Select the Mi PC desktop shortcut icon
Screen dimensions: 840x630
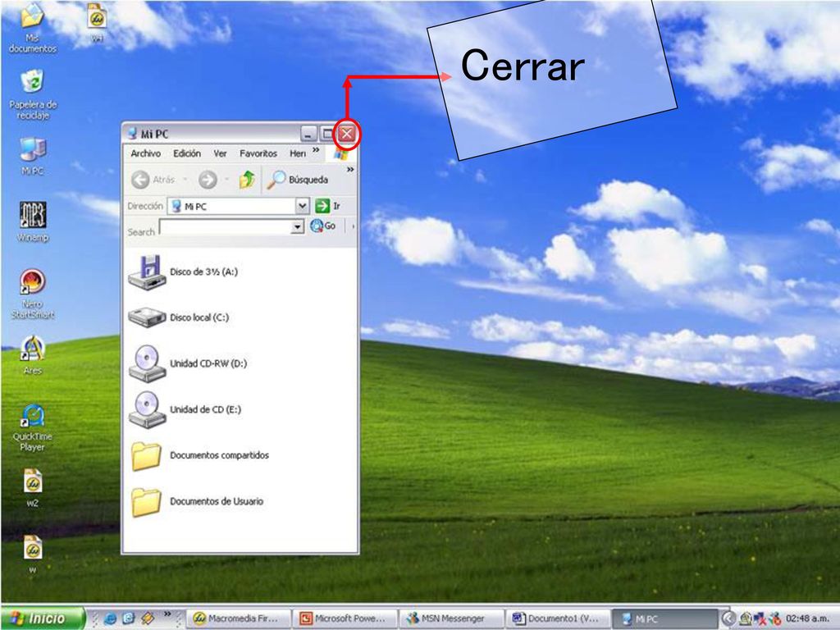click(32, 156)
